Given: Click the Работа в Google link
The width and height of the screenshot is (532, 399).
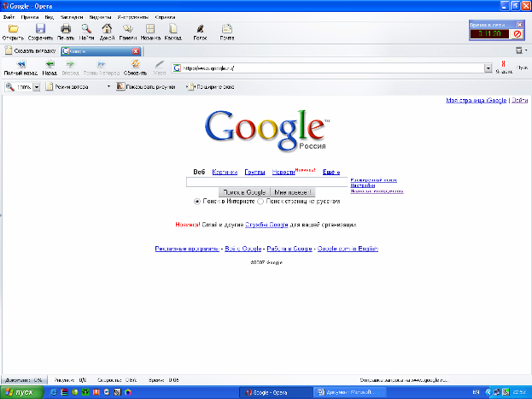Looking at the screenshot, I should tap(289, 249).
